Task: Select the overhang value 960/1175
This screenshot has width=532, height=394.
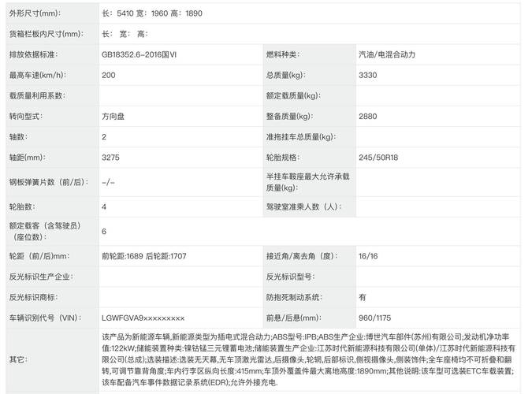Action: tap(375, 318)
